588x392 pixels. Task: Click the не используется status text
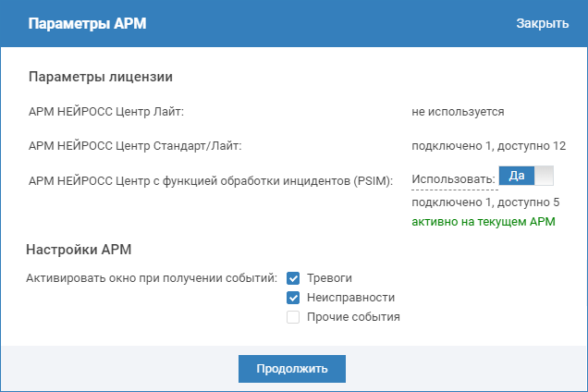click(458, 112)
